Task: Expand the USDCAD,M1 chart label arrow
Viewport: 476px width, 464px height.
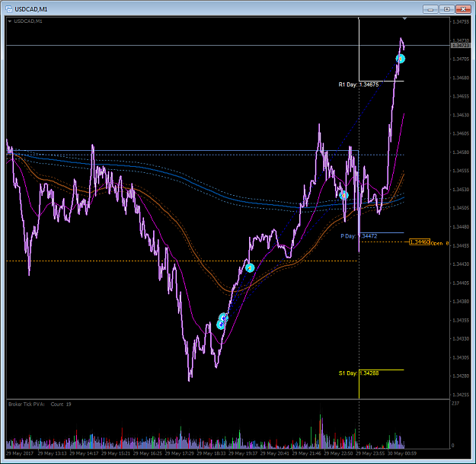Action: point(10,21)
